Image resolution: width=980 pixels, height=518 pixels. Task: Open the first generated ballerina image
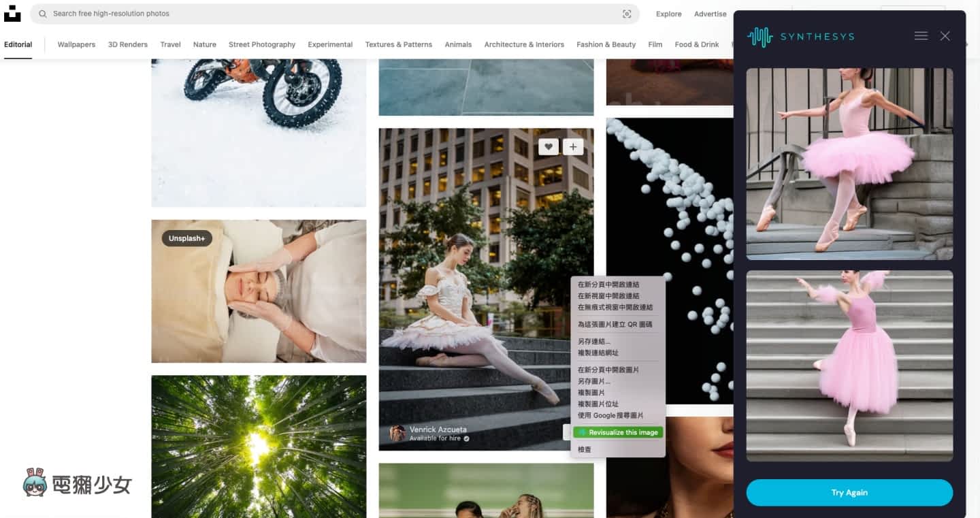pos(849,163)
